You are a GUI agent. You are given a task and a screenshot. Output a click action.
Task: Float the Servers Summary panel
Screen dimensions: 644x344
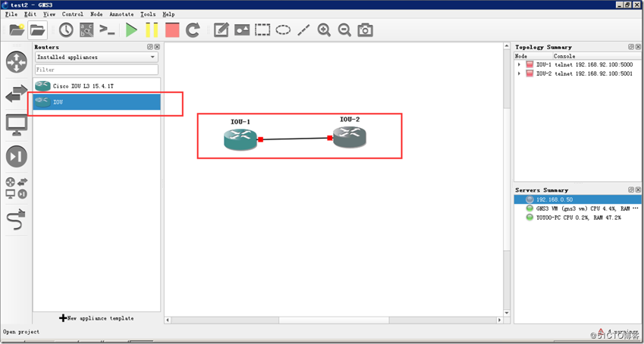(x=631, y=189)
